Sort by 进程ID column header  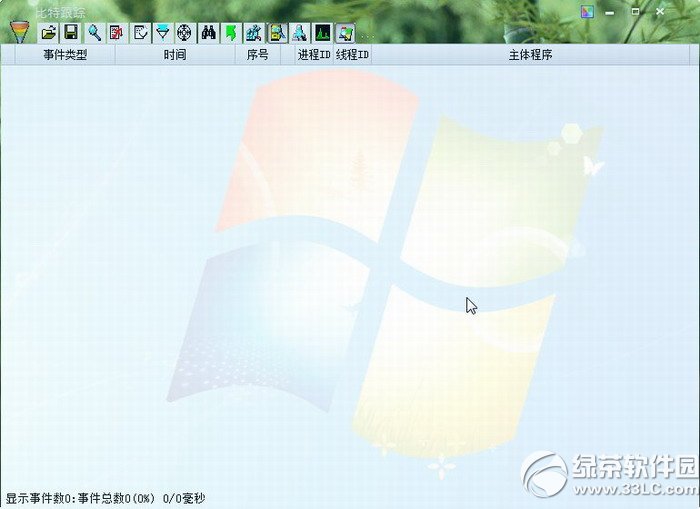[x=314, y=55]
